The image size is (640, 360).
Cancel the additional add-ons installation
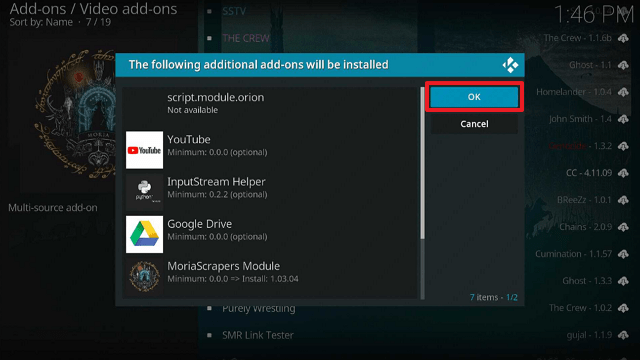click(x=474, y=124)
